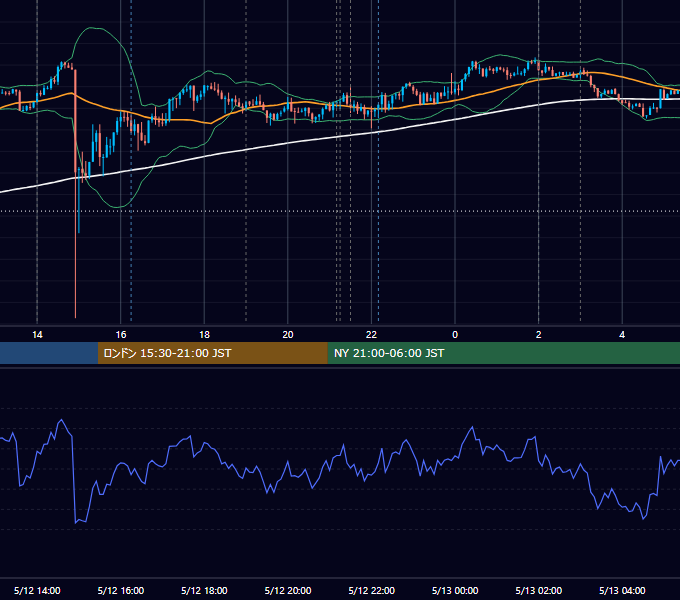The height and width of the screenshot is (600, 680).
Task: Click the 20 hour axis label
Action: click(x=288, y=335)
